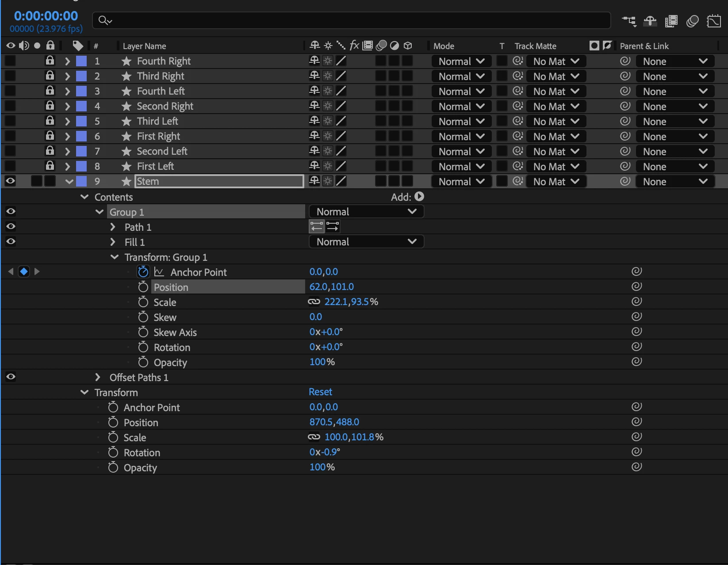Click the Stem layer quality slash switch
Viewport: 728px width, 565px height.
[x=341, y=181]
